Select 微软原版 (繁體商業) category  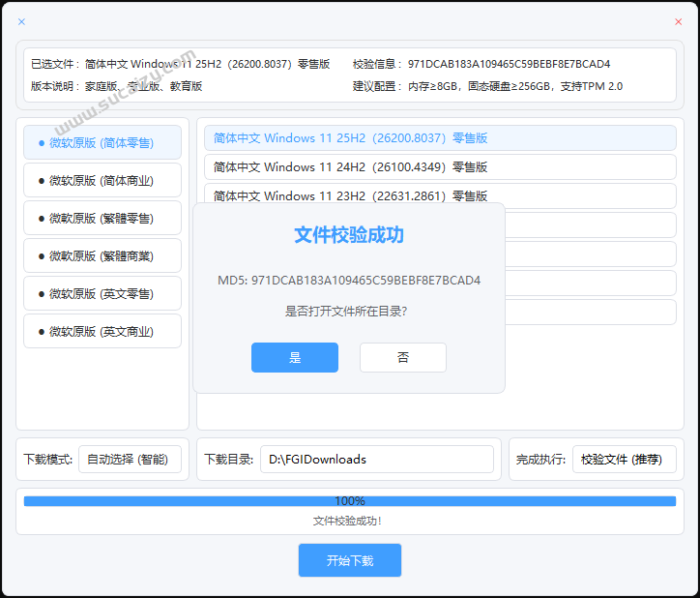click(x=102, y=255)
